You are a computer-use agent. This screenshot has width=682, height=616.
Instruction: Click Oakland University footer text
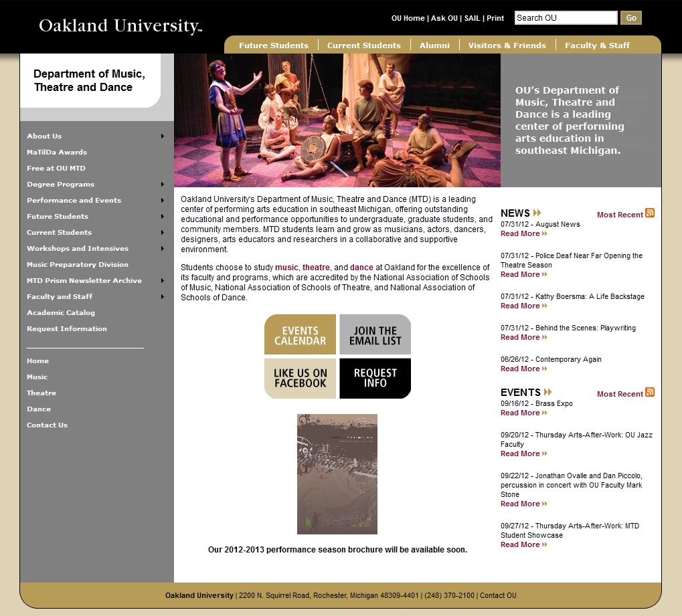(199, 595)
